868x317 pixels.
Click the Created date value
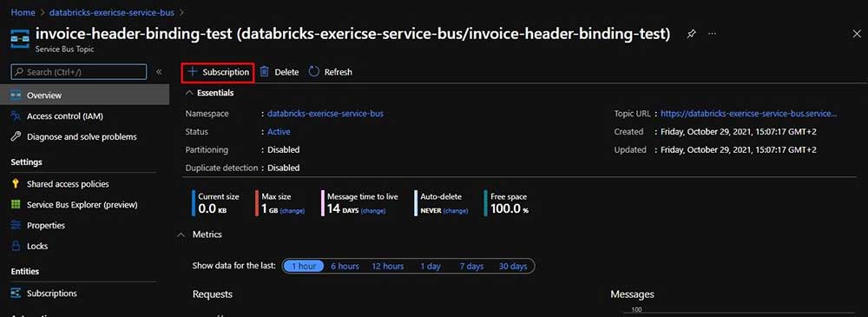[739, 132]
